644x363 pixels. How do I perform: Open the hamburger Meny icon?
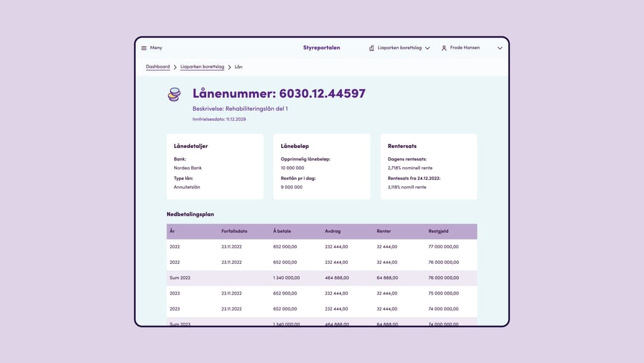144,48
